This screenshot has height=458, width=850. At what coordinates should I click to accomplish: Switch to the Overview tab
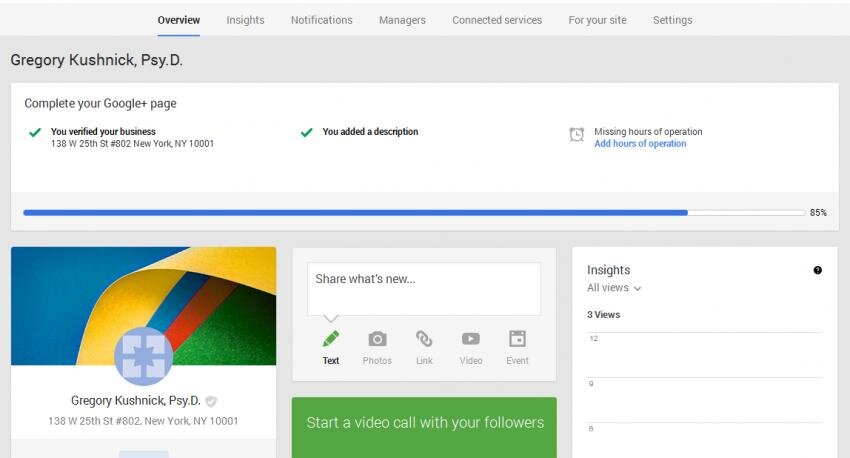[x=179, y=20]
